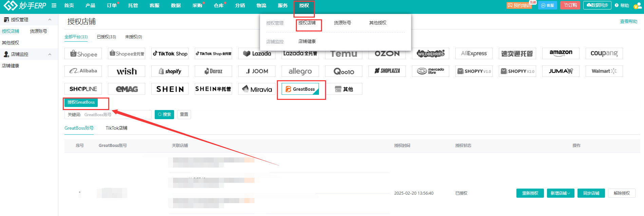Click the 重置 reset button
The height and width of the screenshot is (216, 644).
184,114
